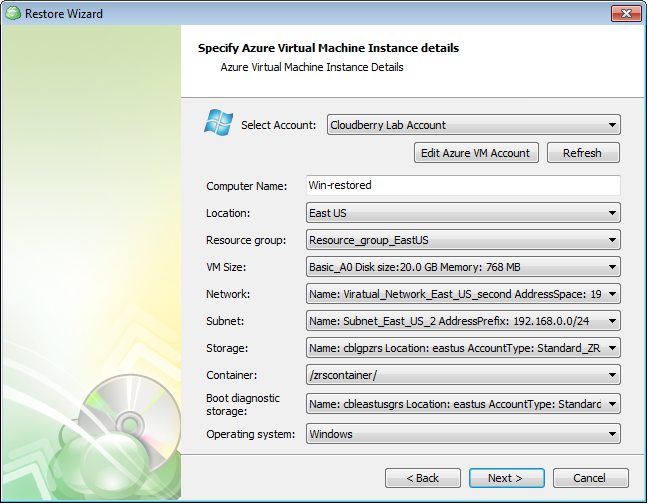The height and width of the screenshot is (504, 648).
Task: Click the Refresh button
Action: click(x=583, y=153)
